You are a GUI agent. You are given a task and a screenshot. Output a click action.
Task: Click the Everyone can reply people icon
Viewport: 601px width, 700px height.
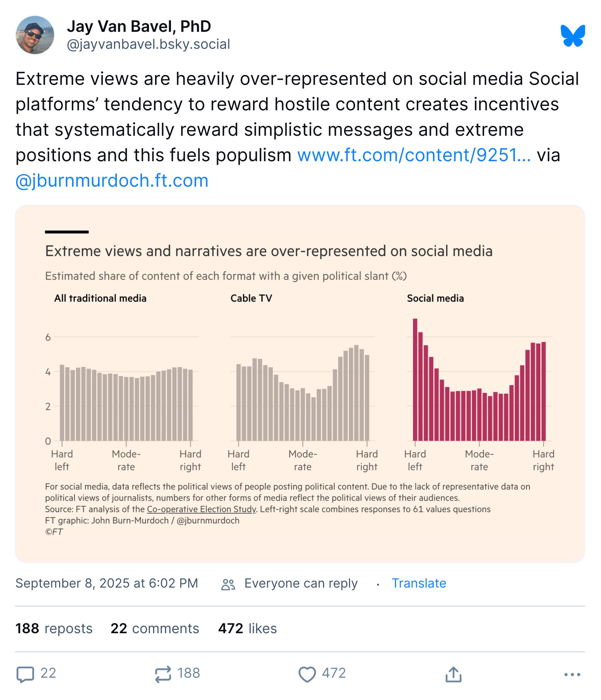228,584
